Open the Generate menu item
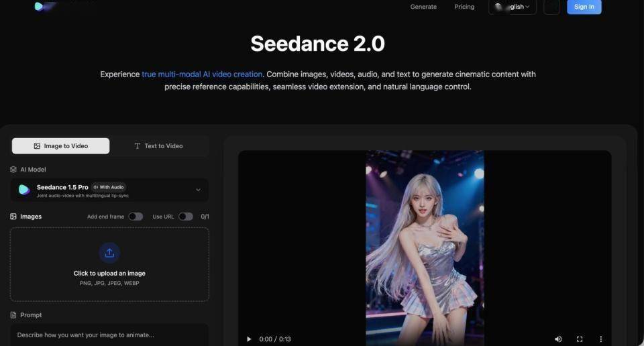The height and width of the screenshot is (346, 644). point(423,7)
